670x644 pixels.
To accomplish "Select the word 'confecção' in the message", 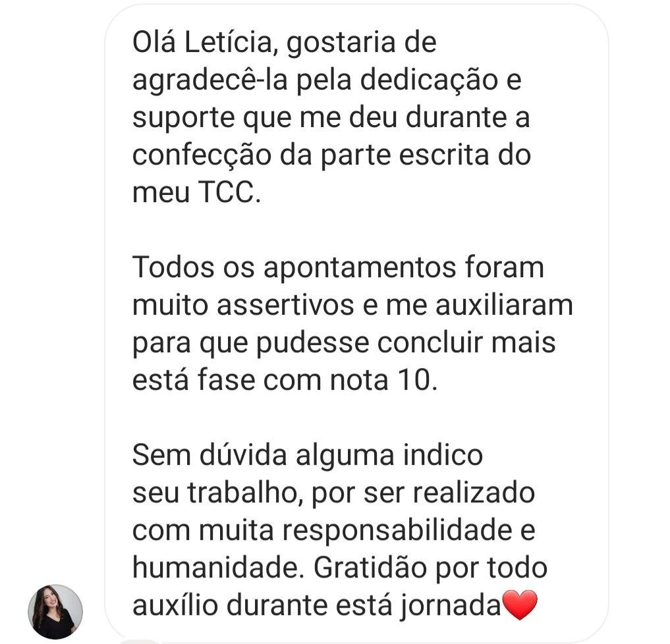I will (x=202, y=156).
